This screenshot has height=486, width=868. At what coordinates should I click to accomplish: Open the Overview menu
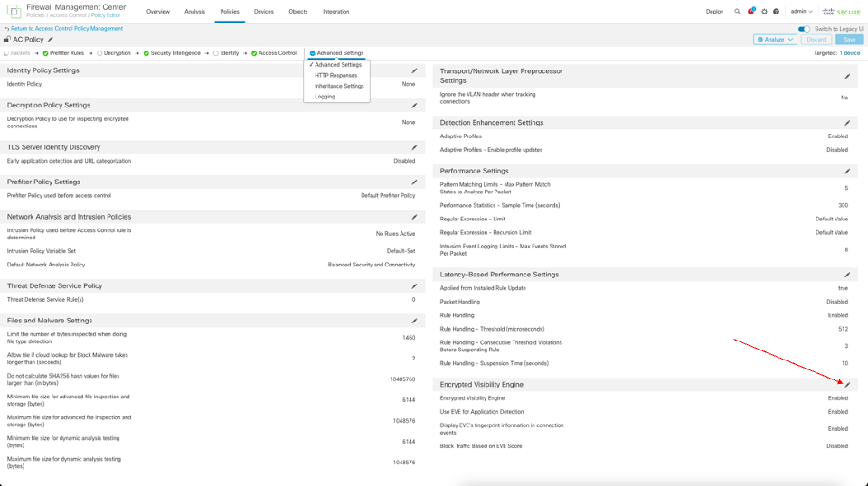click(158, 12)
